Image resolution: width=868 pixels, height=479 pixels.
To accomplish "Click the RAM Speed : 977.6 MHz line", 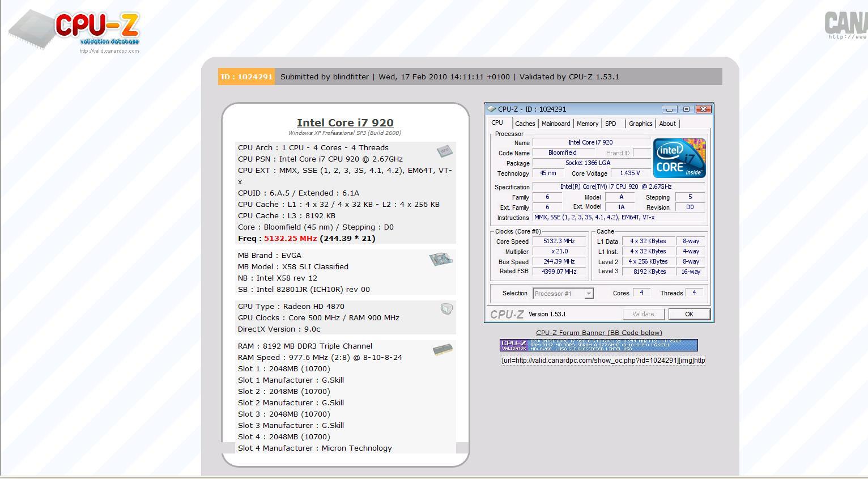I will (320, 358).
